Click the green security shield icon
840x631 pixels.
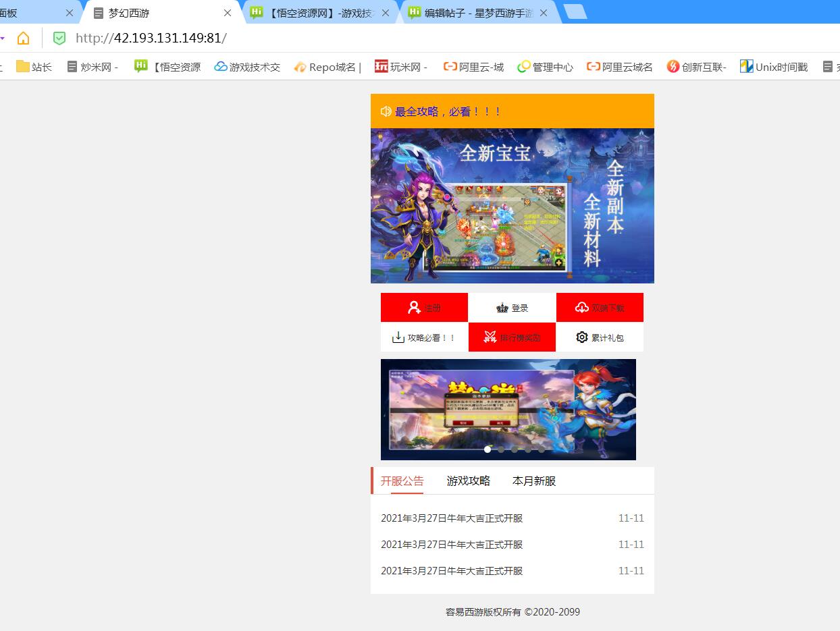tap(59, 38)
